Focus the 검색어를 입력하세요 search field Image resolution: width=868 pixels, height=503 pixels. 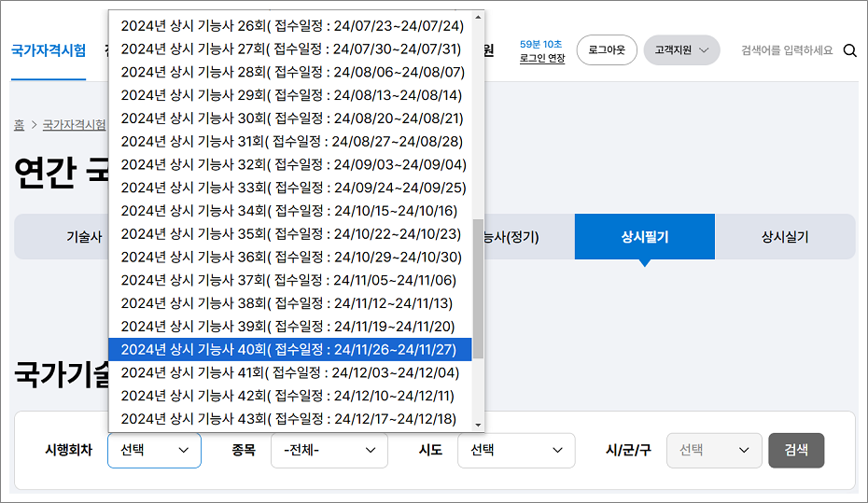pos(787,51)
